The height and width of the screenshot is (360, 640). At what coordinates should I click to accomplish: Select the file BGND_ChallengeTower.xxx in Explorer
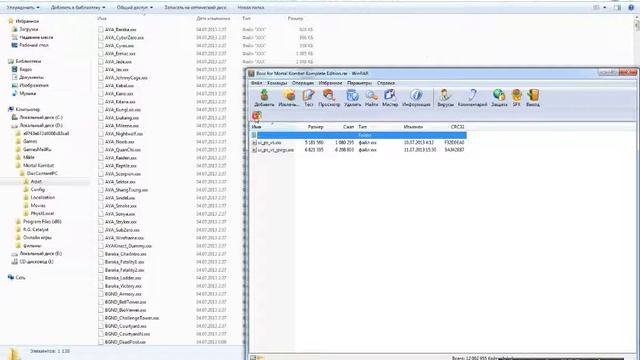coord(131,318)
